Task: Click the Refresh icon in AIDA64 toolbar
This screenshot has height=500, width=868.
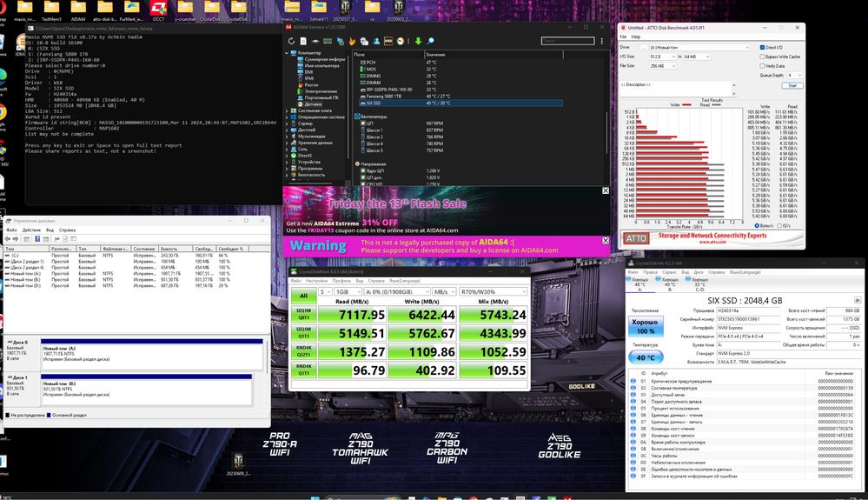Action: (291, 41)
